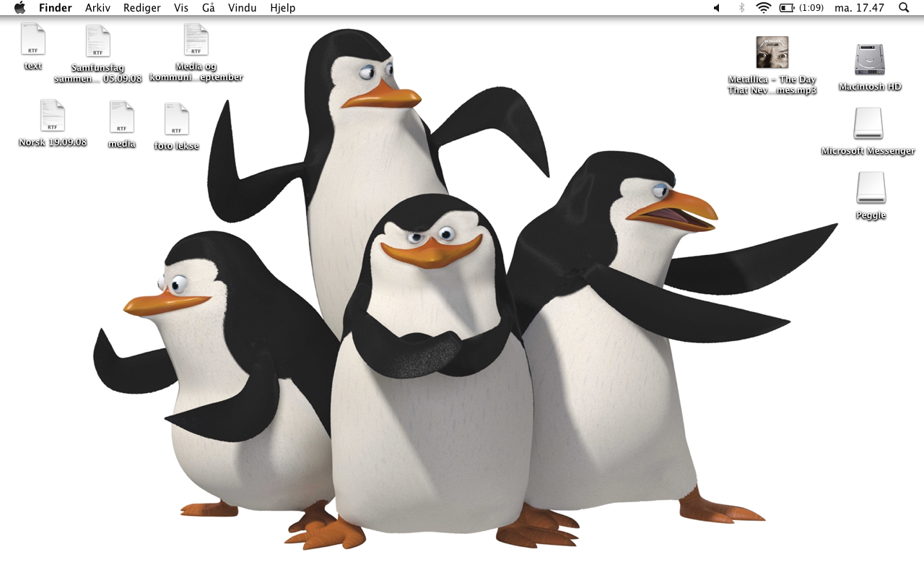Viewport: 924px width, 578px height.
Task: Click the 'foto lekse' file label
Action: pos(176,146)
